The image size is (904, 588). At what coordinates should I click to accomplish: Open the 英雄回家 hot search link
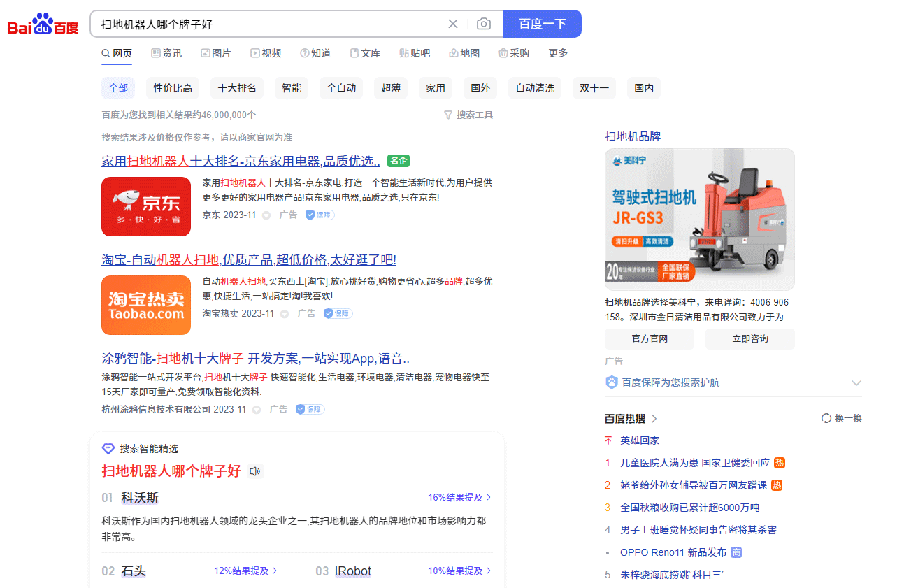tap(640, 440)
